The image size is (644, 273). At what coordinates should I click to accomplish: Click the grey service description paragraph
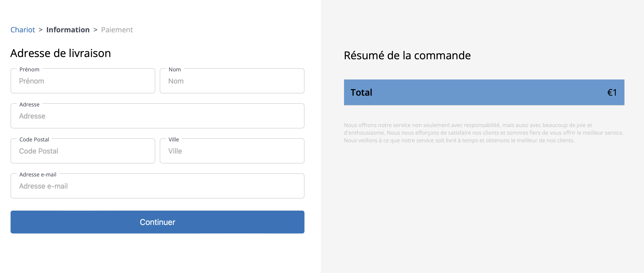pyautogui.click(x=484, y=133)
